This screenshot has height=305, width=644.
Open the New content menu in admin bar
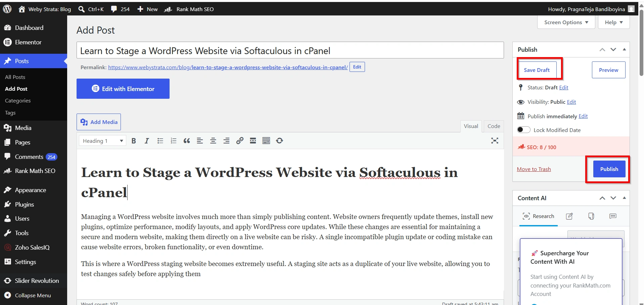tap(147, 9)
